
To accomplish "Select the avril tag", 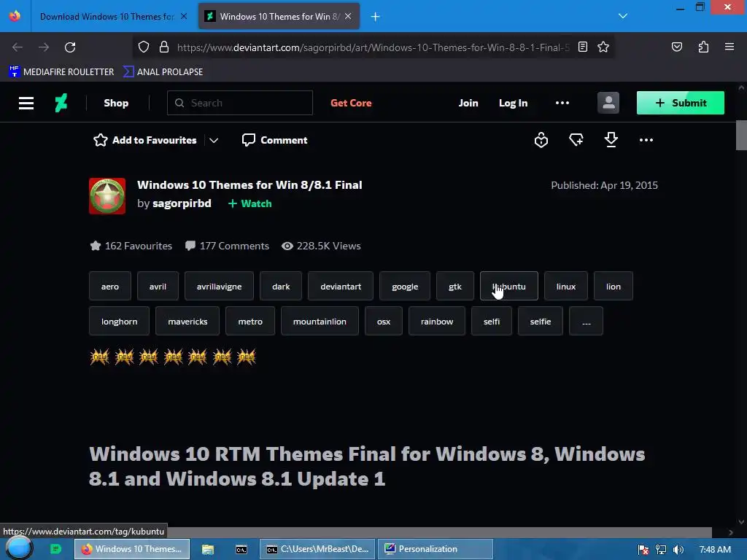I will [x=158, y=286].
